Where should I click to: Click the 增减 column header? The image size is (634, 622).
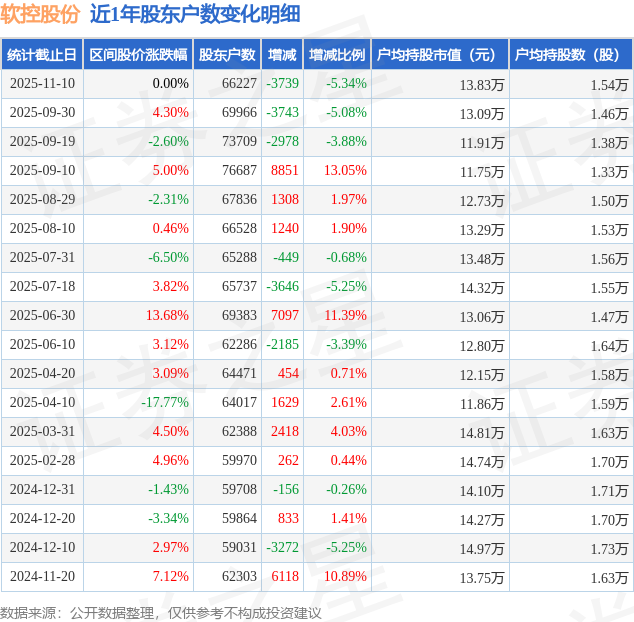pos(283,55)
